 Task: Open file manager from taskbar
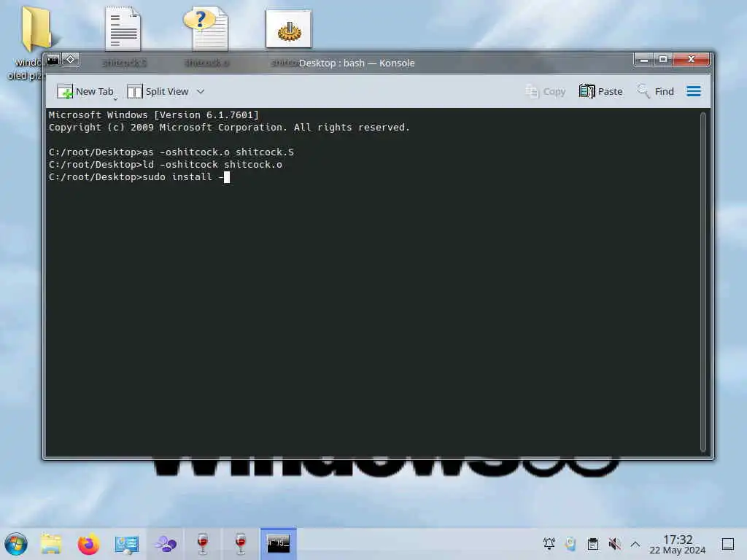pos(51,544)
